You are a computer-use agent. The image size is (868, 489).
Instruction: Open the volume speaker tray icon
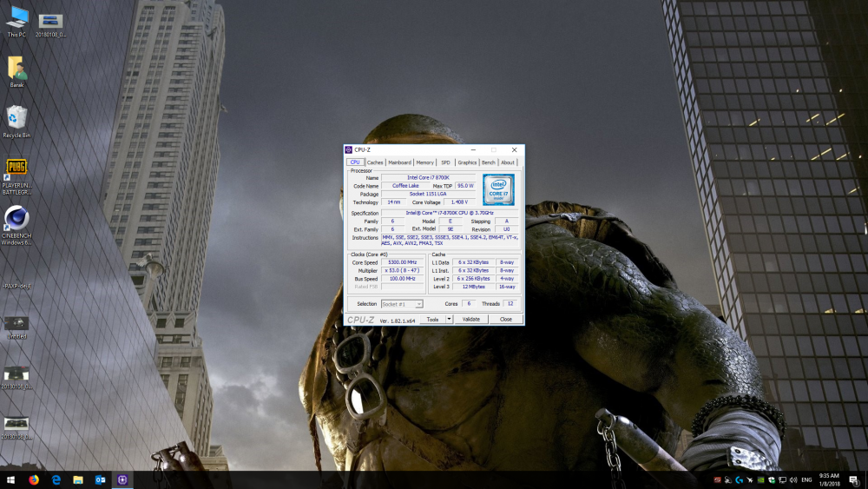coord(793,479)
